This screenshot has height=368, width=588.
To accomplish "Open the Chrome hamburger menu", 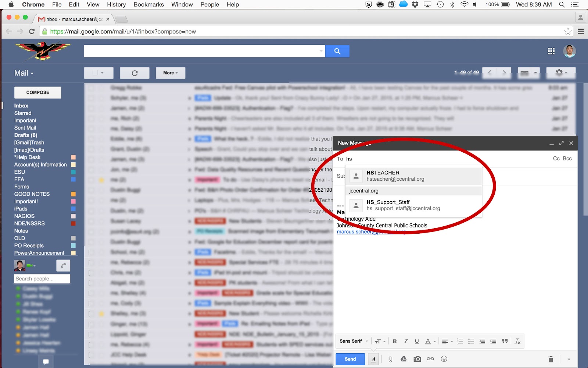I will tap(581, 31).
